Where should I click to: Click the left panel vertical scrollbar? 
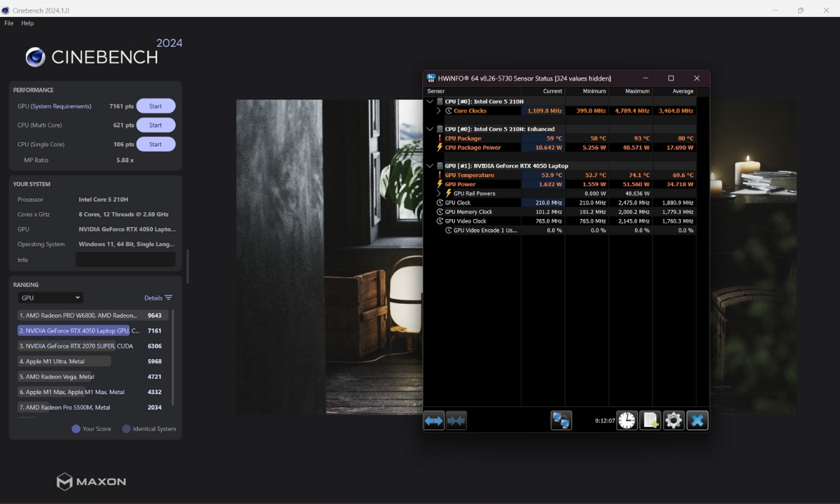[x=186, y=266]
